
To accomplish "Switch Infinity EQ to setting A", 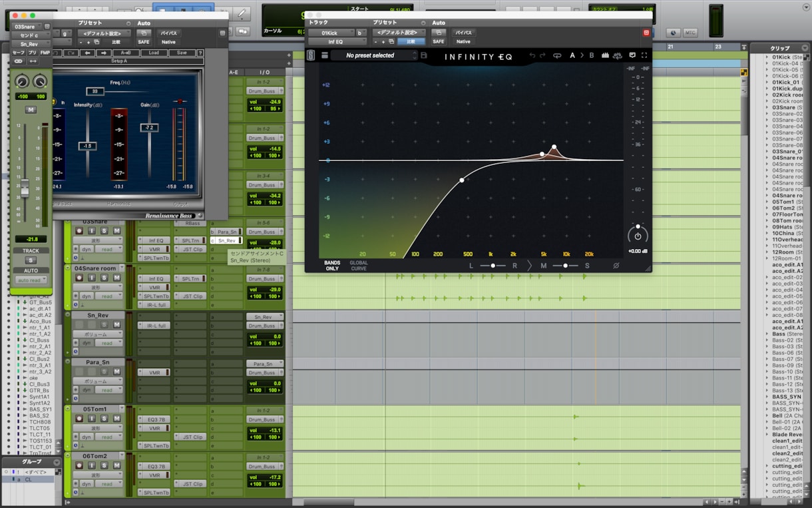I will click(x=572, y=56).
